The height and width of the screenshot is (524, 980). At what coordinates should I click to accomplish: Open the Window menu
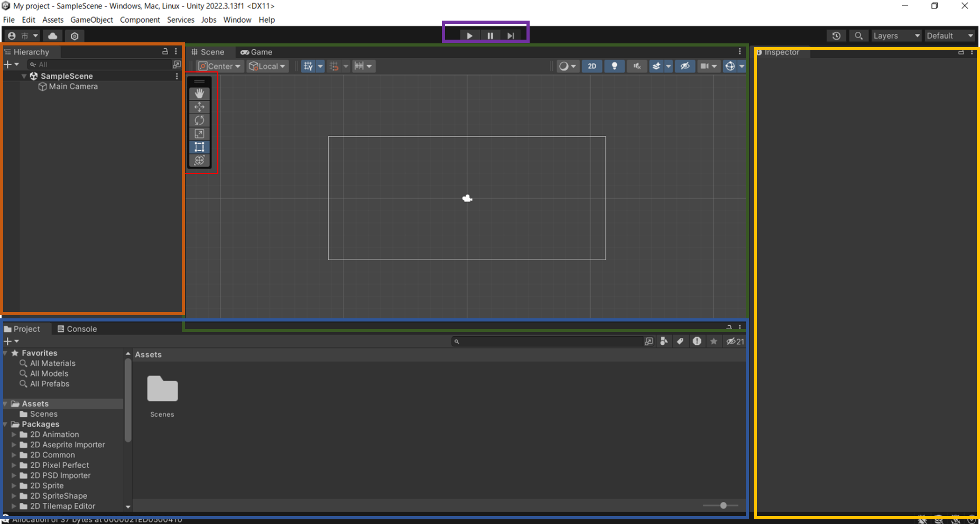pos(237,20)
